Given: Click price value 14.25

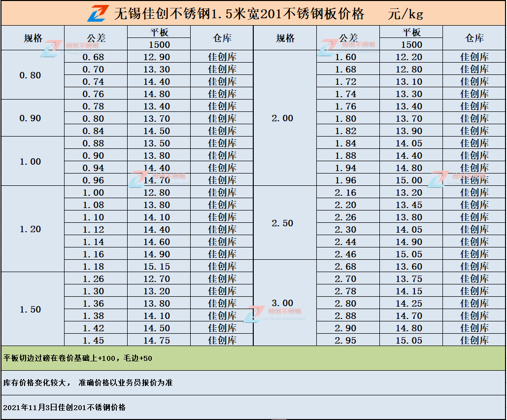Looking at the screenshot, I should (x=409, y=304).
